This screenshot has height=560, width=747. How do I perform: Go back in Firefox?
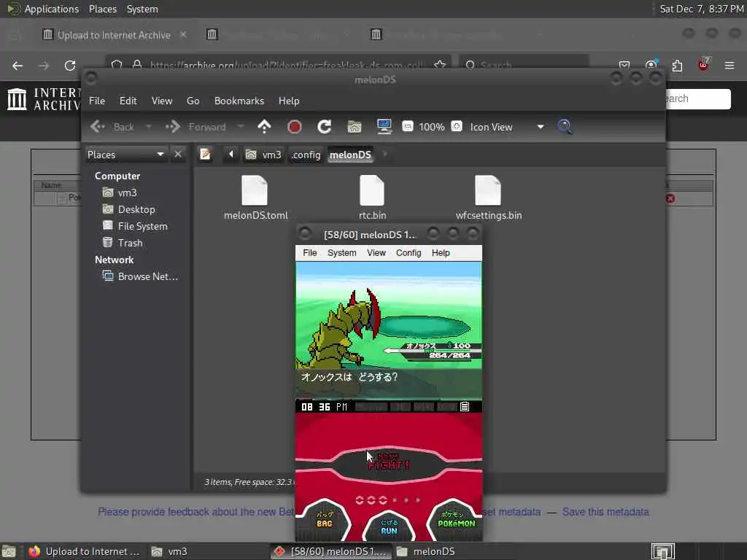(18, 66)
